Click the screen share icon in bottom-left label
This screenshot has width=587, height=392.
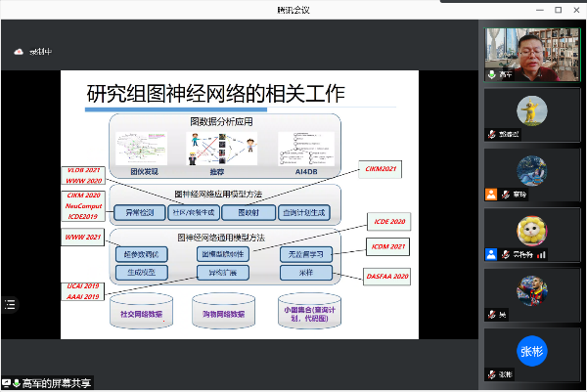[7, 383]
